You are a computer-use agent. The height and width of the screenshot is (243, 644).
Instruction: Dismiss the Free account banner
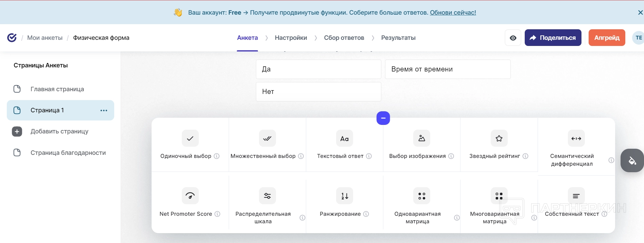pyautogui.click(x=640, y=13)
